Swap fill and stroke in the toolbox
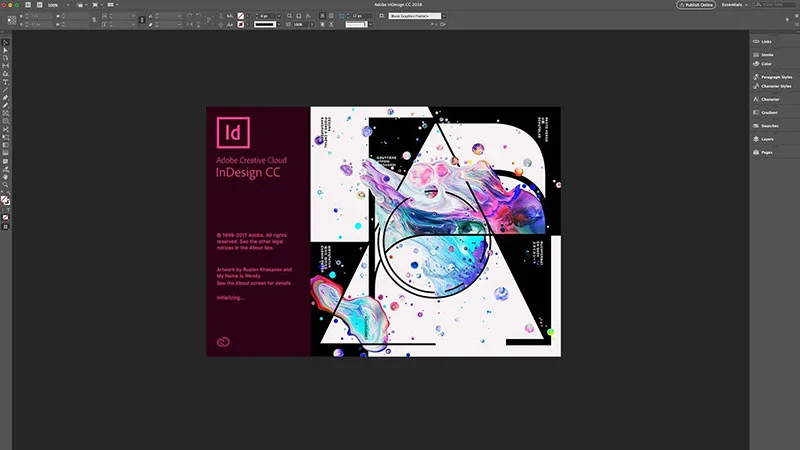800x450 pixels. pyautogui.click(x=8, y=195)
